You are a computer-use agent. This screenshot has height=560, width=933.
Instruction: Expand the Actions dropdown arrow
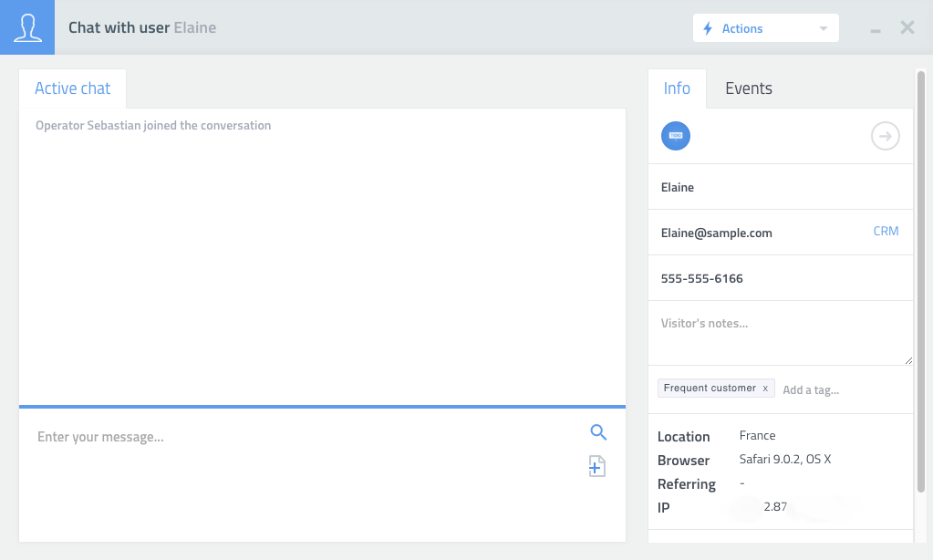tap(824, 29)
